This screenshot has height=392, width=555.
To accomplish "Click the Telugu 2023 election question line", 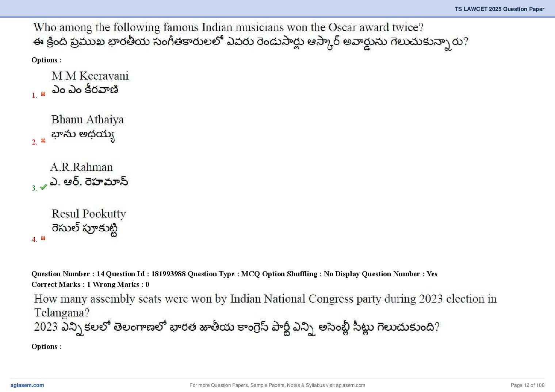I will pyautogui.click(x=237, y=327).
